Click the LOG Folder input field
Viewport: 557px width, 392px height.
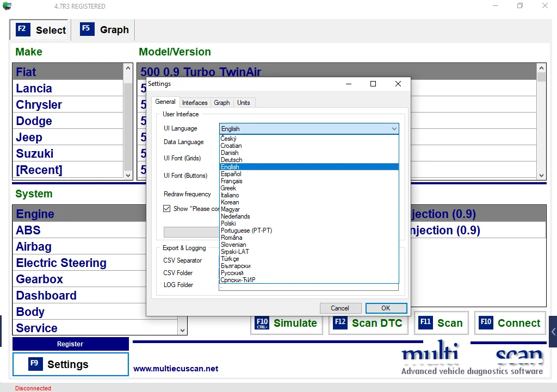[309, 287]
